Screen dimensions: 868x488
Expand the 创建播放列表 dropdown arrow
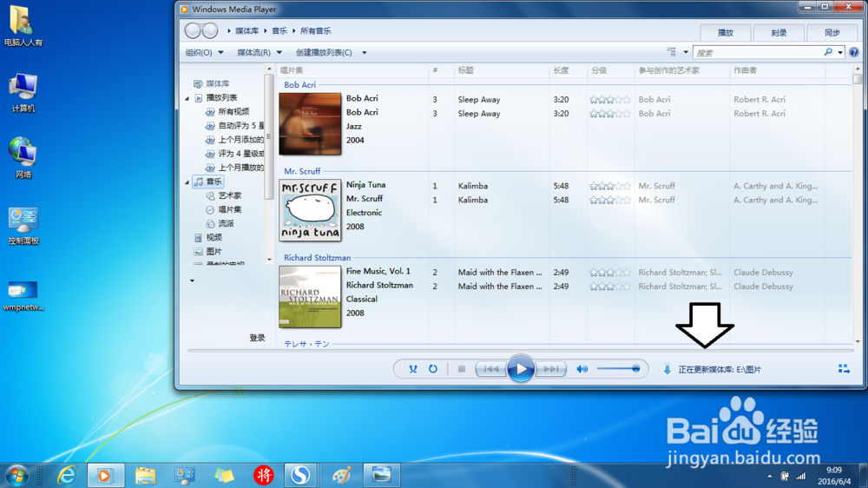click(365, 53)
